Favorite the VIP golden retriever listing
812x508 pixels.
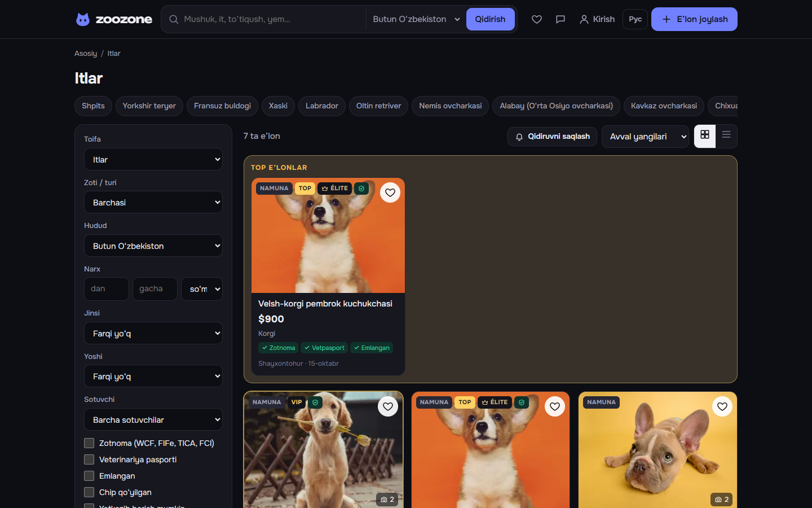point(388,406)
